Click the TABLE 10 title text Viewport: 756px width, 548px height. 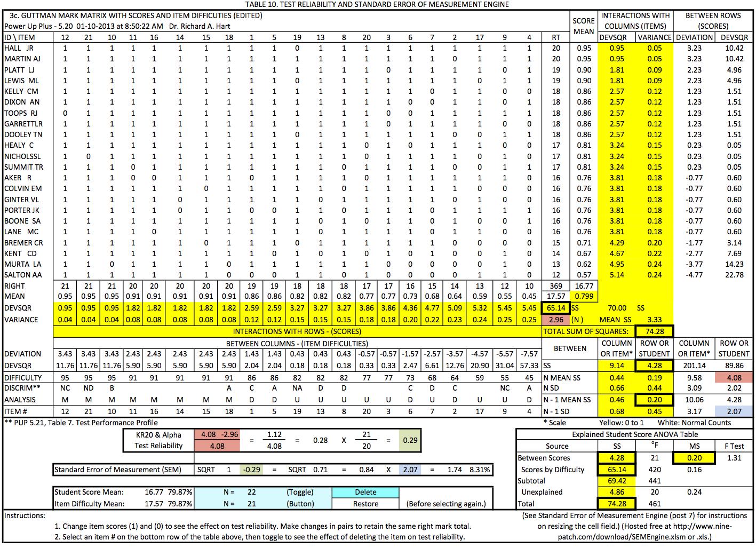click(377, 4)
